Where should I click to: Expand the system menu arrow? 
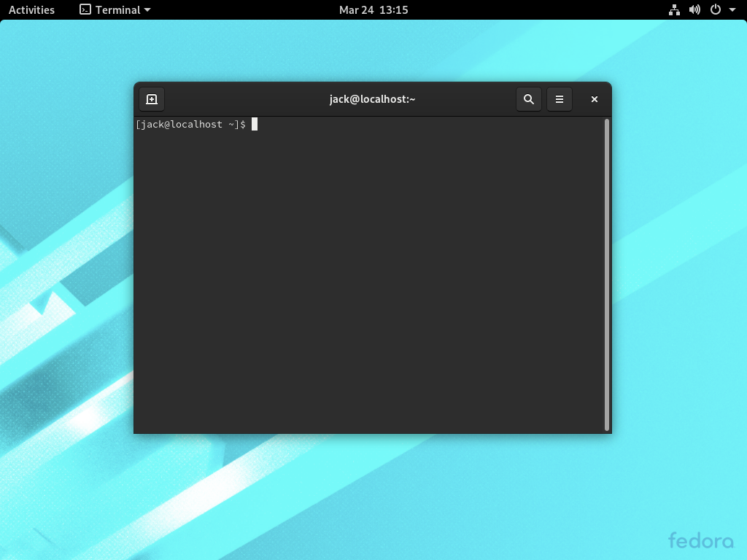[732, 9]
